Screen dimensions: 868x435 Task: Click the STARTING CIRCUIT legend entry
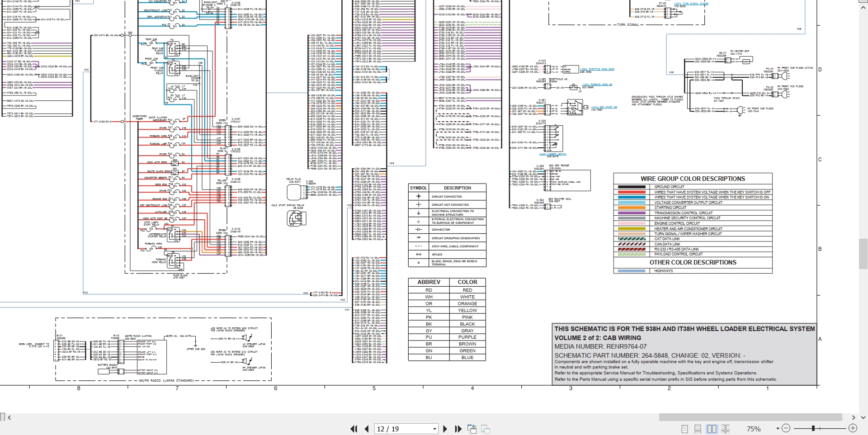670,208
